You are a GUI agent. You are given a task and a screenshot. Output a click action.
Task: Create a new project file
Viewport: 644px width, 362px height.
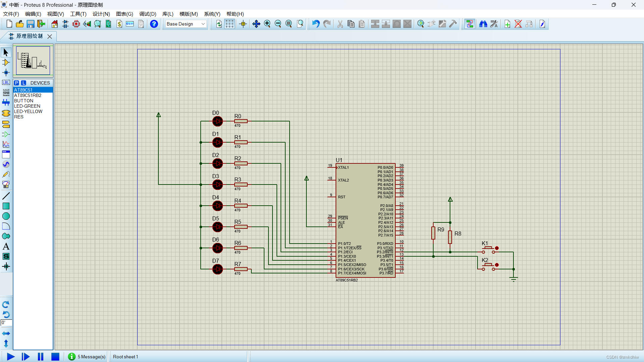click(9, 24)
